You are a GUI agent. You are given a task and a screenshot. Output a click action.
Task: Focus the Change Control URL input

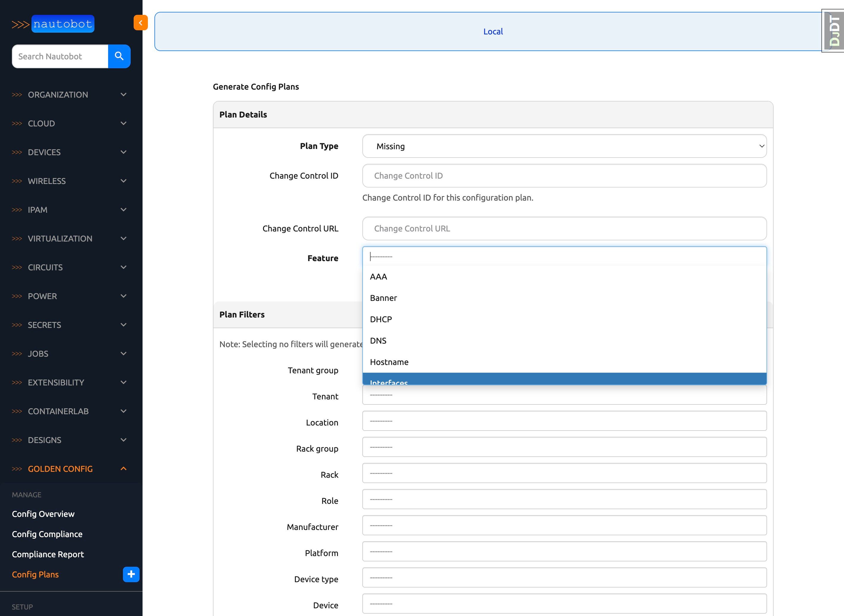pyautogui.click(x=564, y=228)
